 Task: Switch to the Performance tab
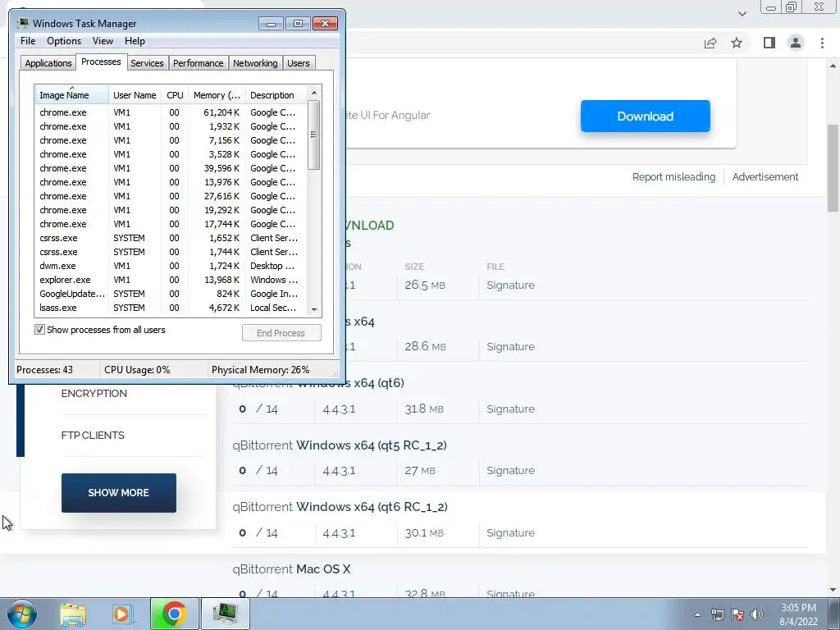pyautogui.click(x=198, y=63)
